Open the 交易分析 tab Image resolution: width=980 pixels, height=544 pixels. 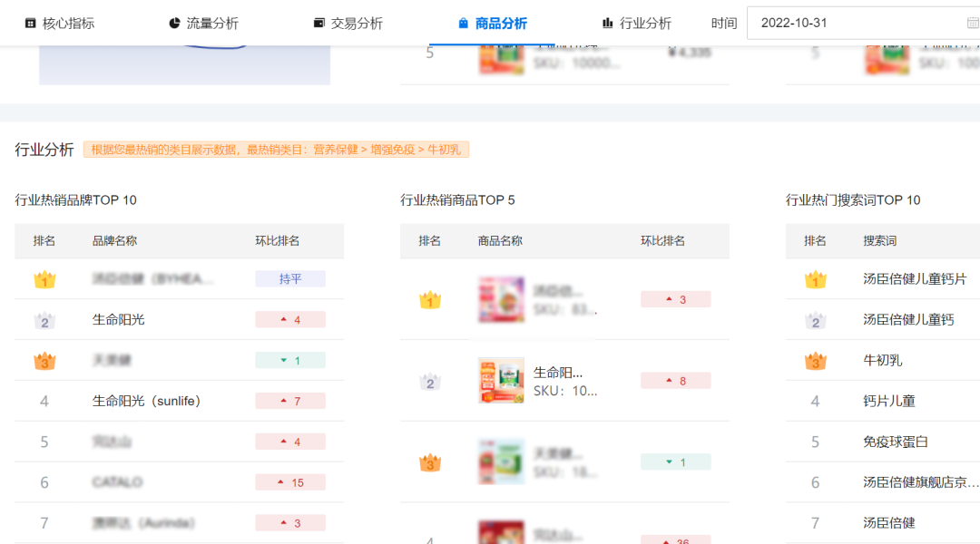(348, 23)
